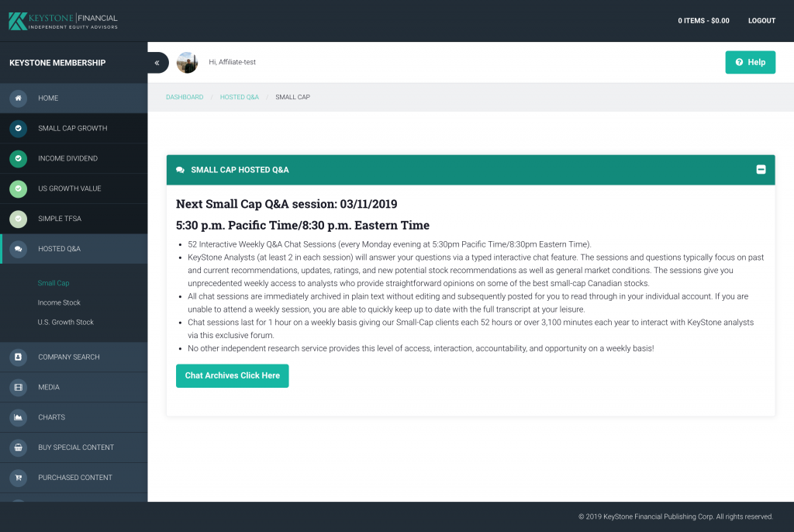
Task: Click the Logout link
Action: (761, 21)
